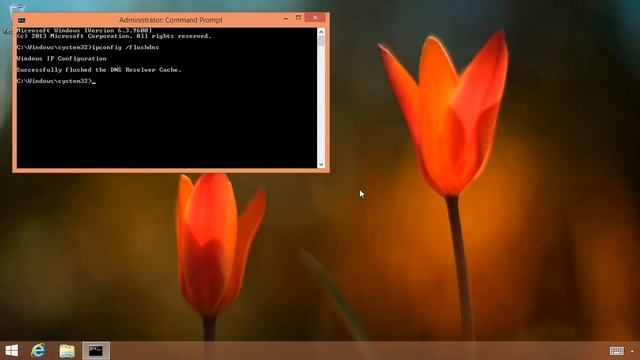The height and width of the screenshot is (360, 640).
Task: Click the '(c) 2013 Microsoft Corporation' line
Action: 114,36
